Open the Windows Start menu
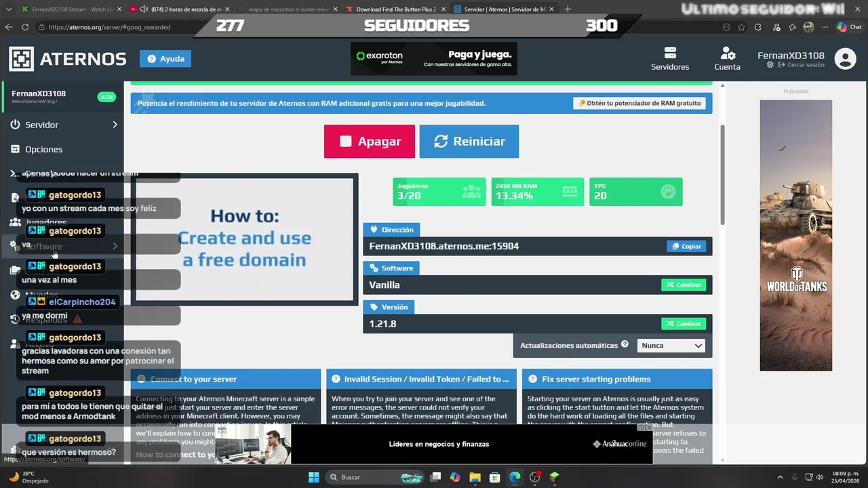This screenshot has height=488, width=868. 314,477
